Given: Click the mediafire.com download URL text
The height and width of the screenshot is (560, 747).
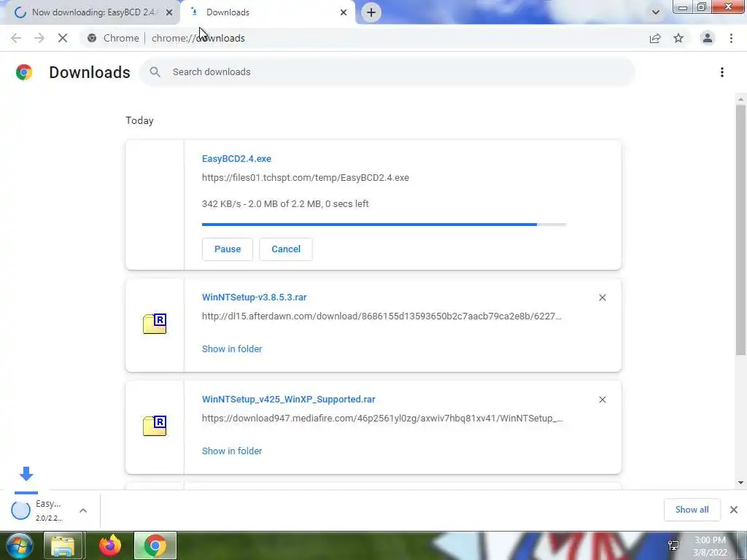Looking at the screenshot, I should 382,419.
